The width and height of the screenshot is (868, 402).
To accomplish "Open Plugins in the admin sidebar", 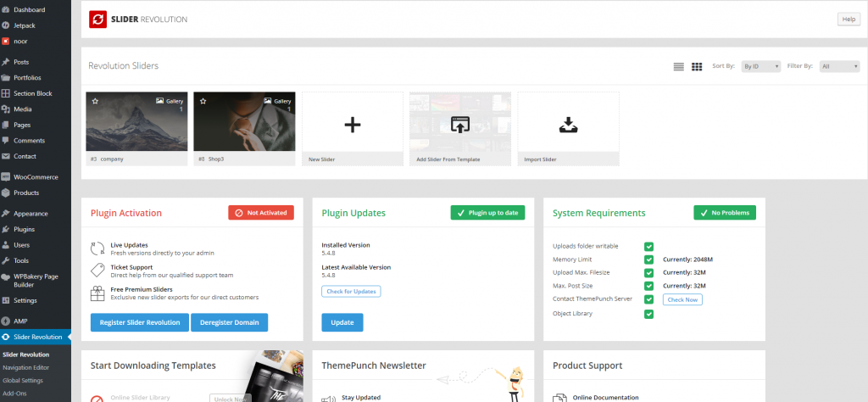I will tap(24, 229).
